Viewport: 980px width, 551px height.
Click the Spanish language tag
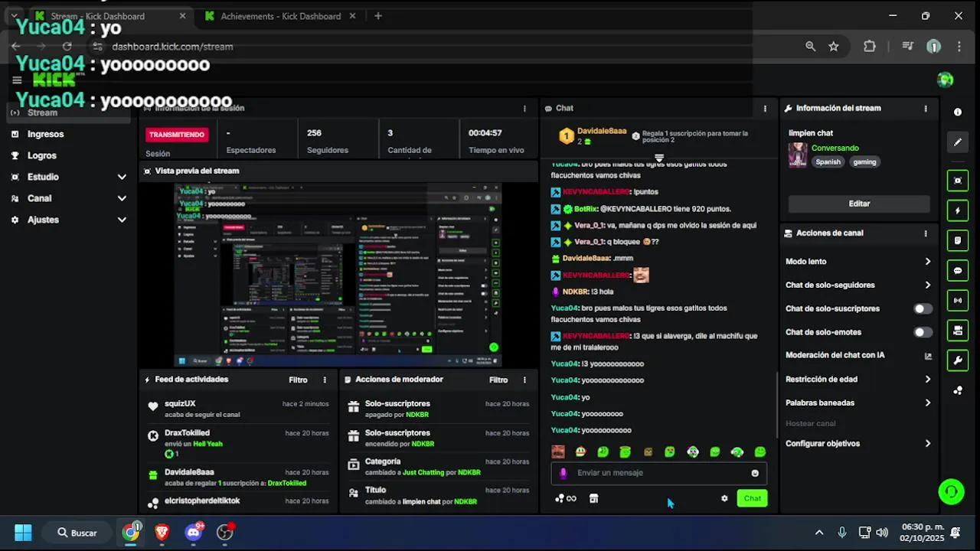point(828,162)
